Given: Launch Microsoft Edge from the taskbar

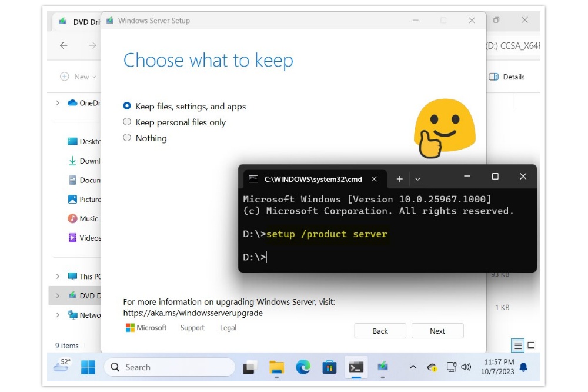Looking at the screenshot, I should 303,367.
